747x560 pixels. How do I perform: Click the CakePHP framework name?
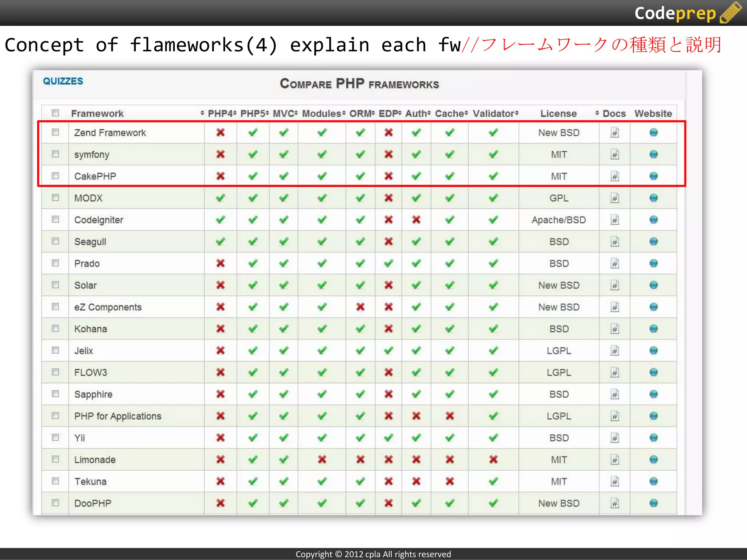pos(95,176)
